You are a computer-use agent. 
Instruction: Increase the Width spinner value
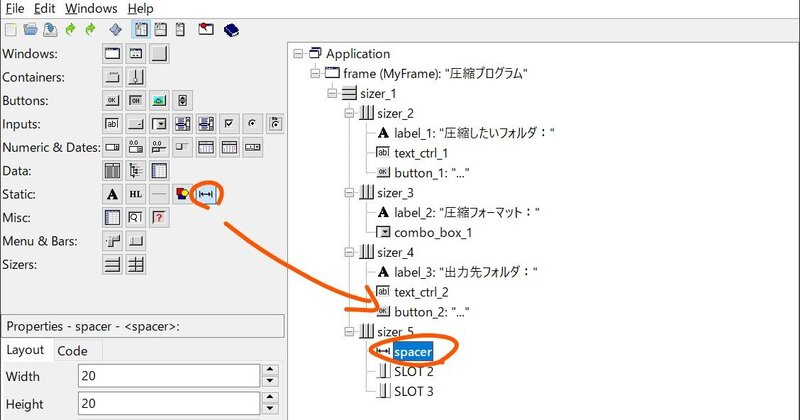point(269,370)
